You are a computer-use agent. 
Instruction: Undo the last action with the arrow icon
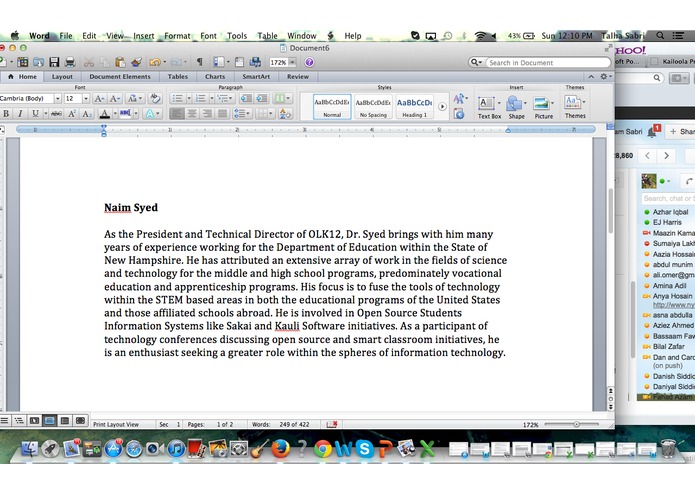tap(154, 62)
